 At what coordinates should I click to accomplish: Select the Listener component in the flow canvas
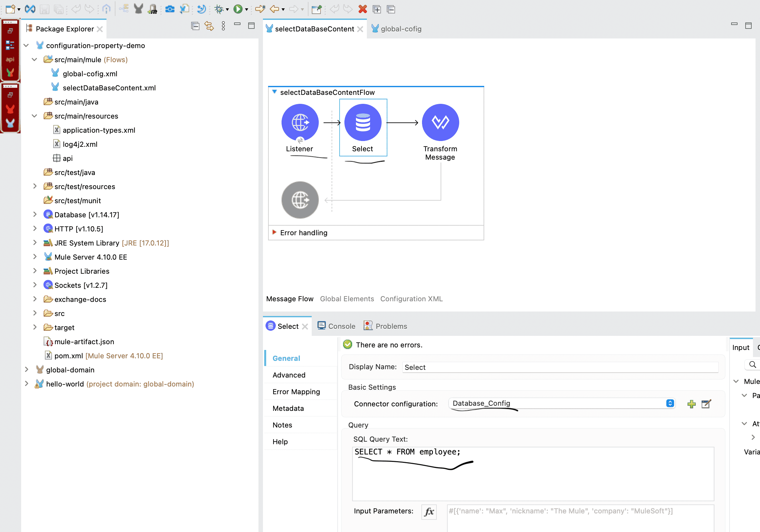tap(300, 122)
